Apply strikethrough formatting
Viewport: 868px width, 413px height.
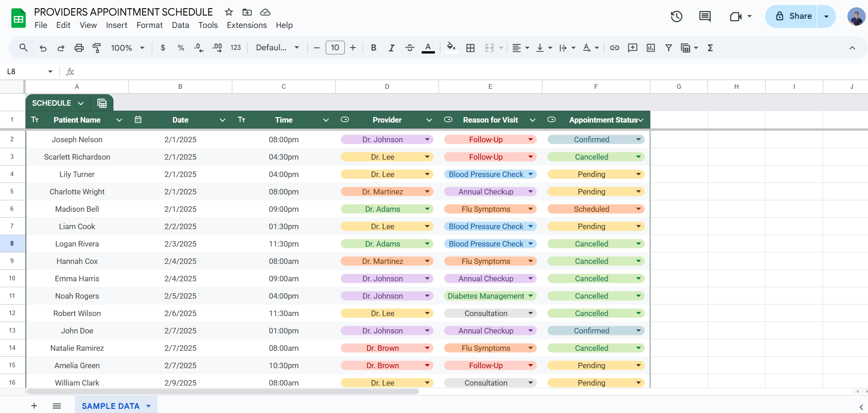(x=410, y=48)
